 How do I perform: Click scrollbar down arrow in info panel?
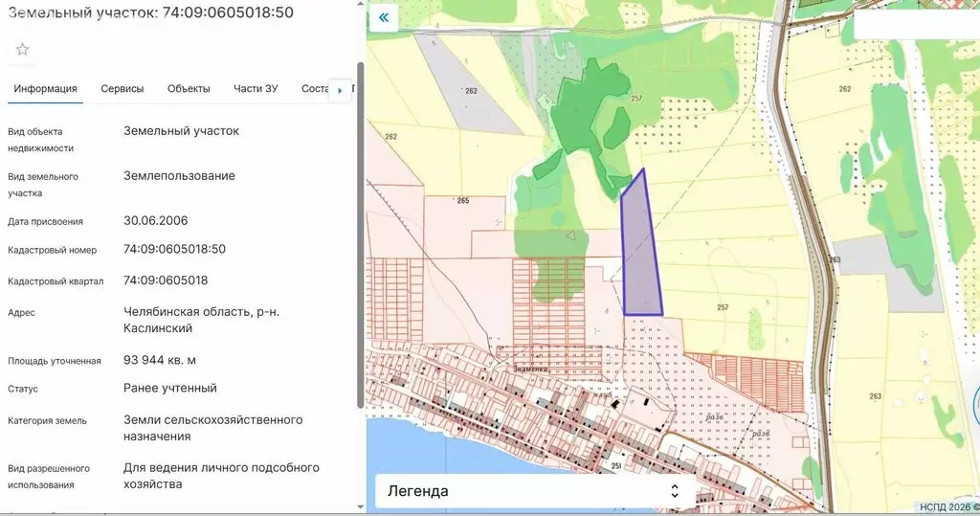coord(361,506)
